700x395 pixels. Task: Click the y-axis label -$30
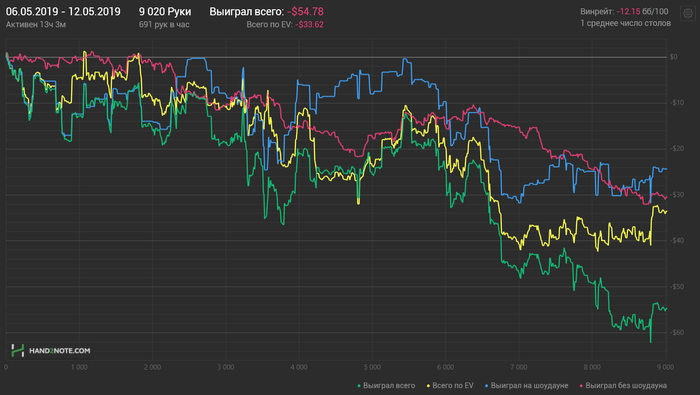tap(677, 195)
